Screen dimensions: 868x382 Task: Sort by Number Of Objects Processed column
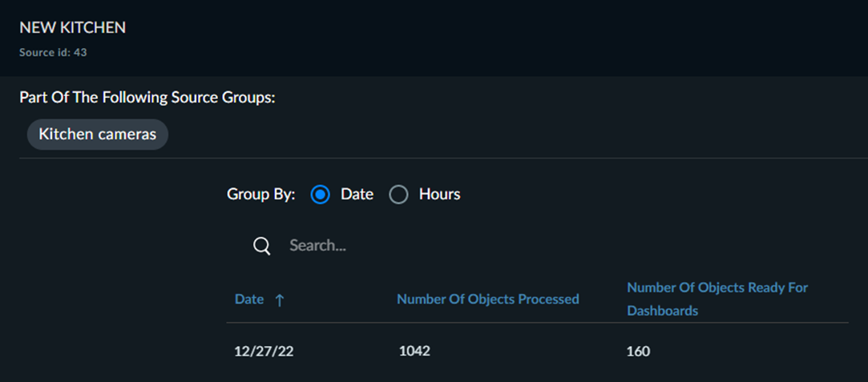[488, 300]
